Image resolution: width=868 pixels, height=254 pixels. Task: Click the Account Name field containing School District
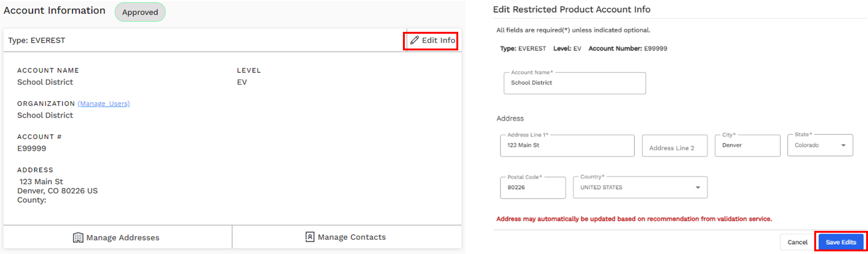pos(574,83)
